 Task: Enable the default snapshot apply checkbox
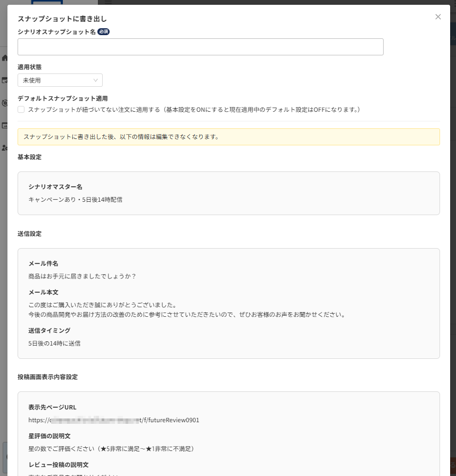tap(21, 109)
